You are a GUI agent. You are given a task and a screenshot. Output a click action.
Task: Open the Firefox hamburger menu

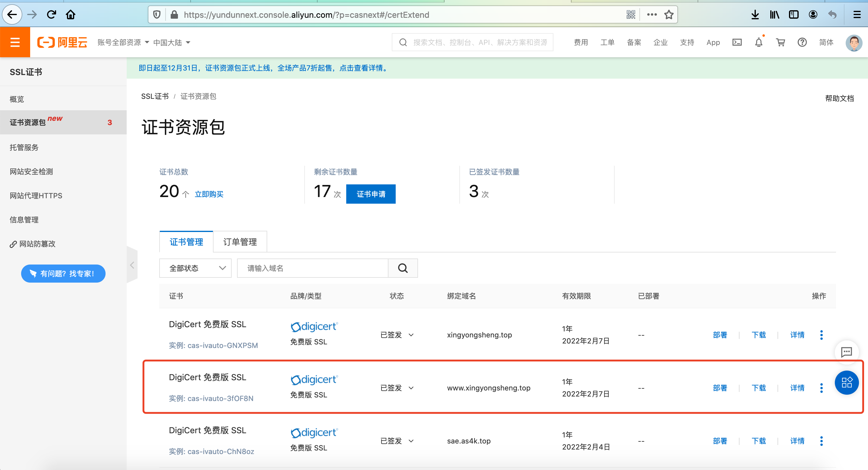point(857,14)
